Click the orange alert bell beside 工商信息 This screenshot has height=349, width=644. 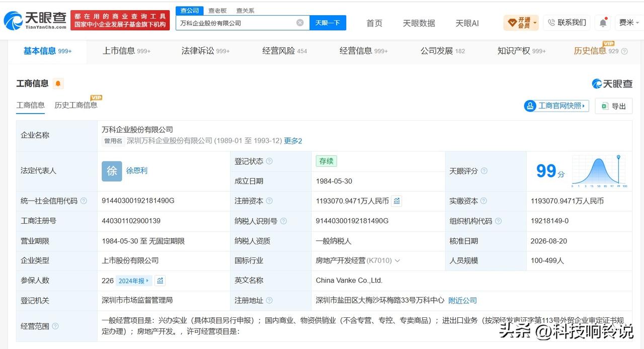(58, 83)
